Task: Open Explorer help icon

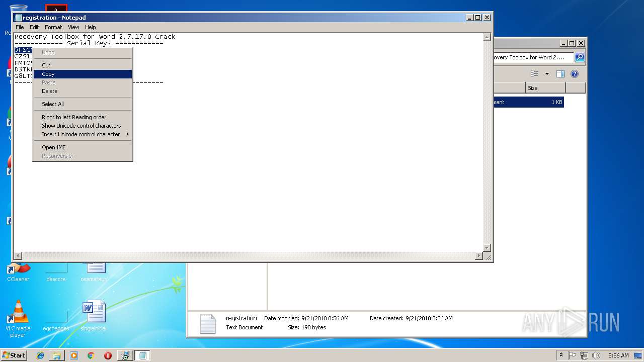Action: (575, 74)
